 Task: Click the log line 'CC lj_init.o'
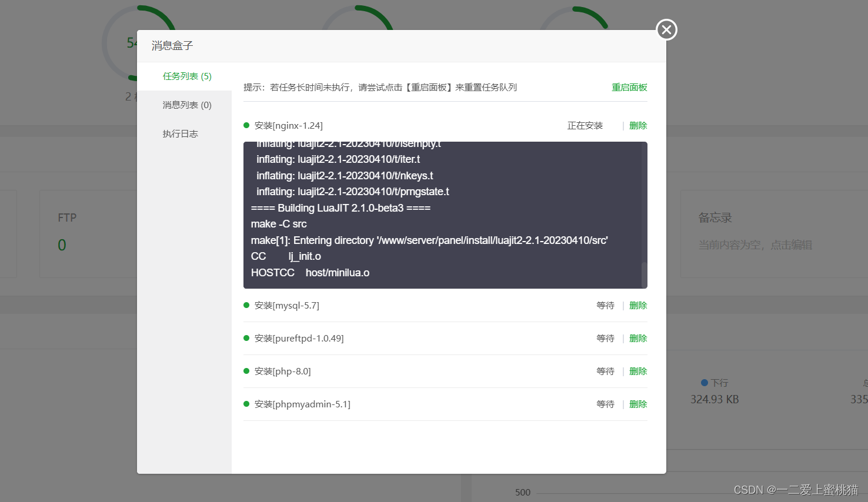point(286,256)
